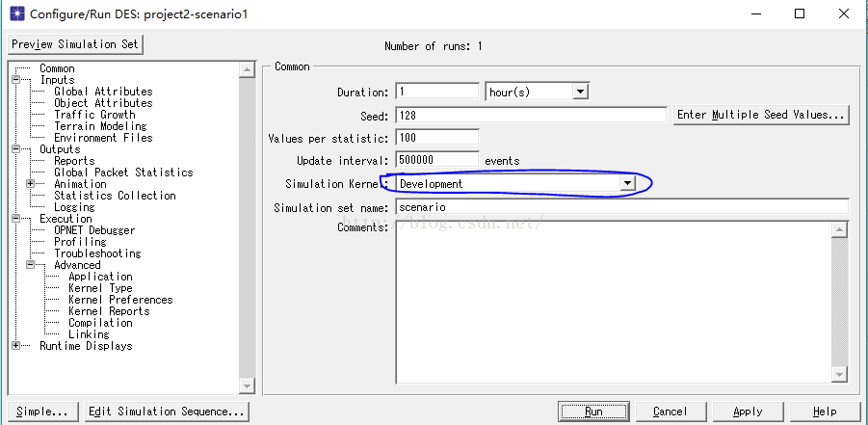The height and width of the screenshot is (425, 868).
Task: Open Edit Simulation Sequence dialog
Action: (x=167, y=412)
